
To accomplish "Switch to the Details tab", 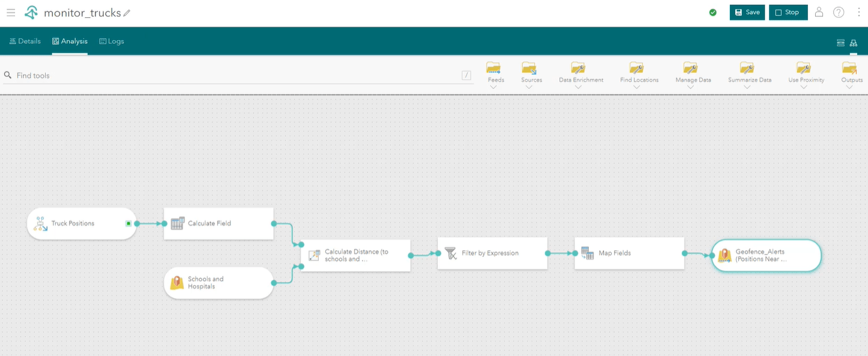I will 25,41.
